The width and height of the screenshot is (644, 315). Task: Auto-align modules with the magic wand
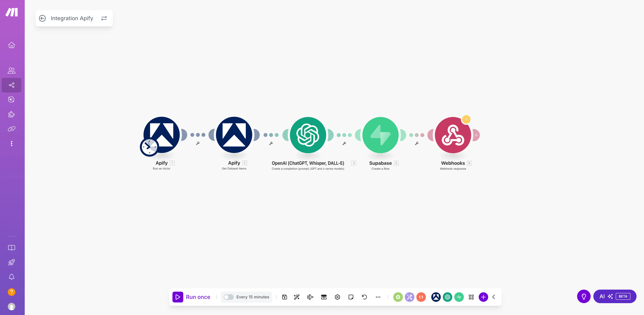pos(297,297)
